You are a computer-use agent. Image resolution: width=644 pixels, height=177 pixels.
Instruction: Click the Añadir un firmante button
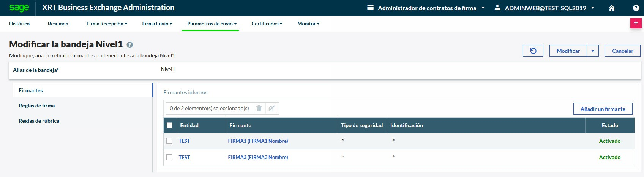pos(603,109)
